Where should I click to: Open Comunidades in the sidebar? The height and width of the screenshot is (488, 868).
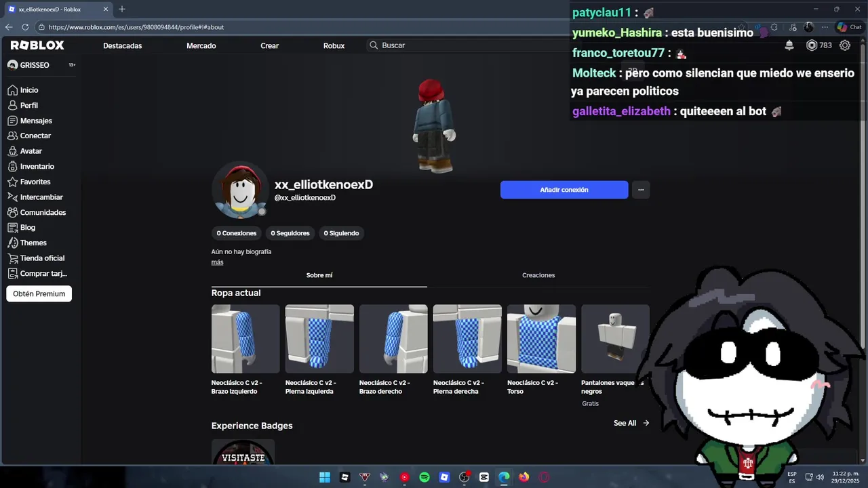click(37, 212)
